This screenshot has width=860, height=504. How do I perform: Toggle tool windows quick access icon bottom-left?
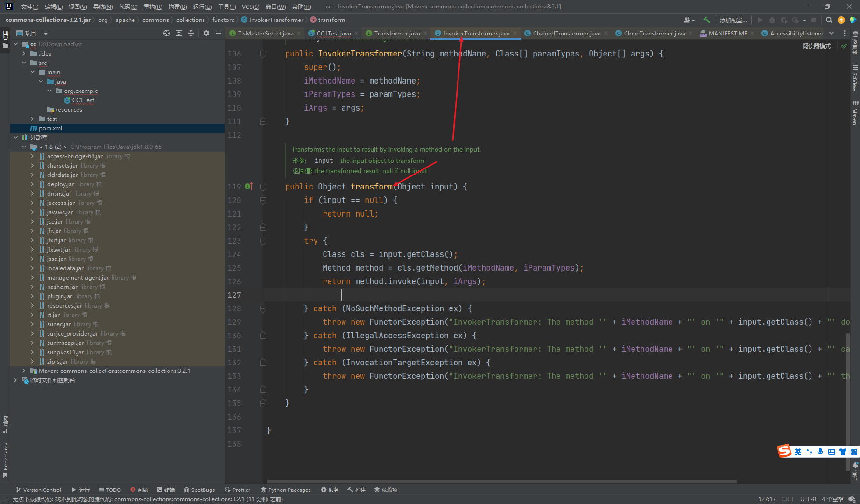pos(5,499)
